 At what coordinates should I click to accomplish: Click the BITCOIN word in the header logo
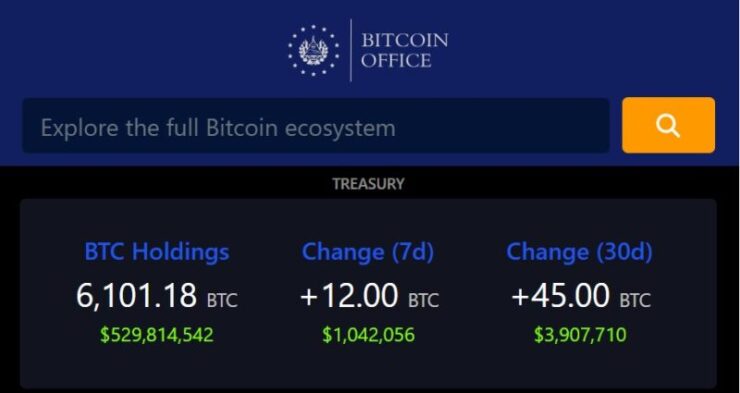[405, 40]
